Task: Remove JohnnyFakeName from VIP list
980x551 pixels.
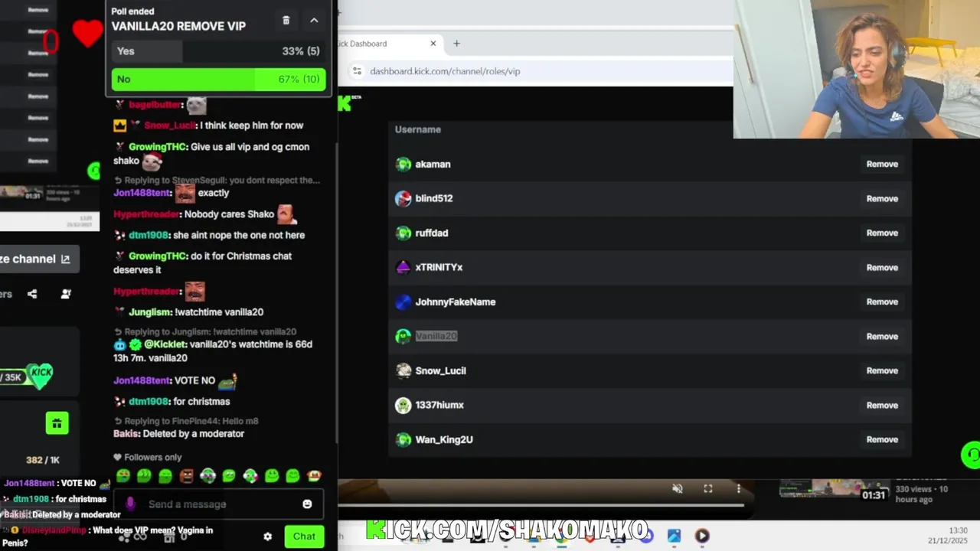Action: tap(882, 302)
